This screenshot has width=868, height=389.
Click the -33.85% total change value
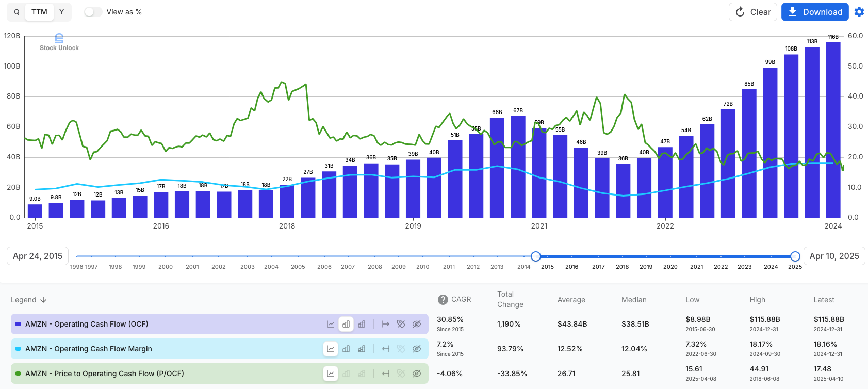tap(512, 374)
